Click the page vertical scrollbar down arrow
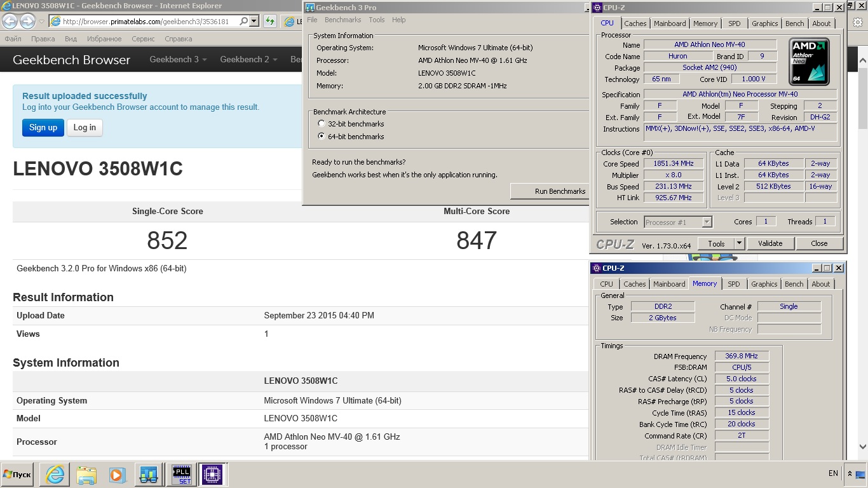 click(863, 447)
